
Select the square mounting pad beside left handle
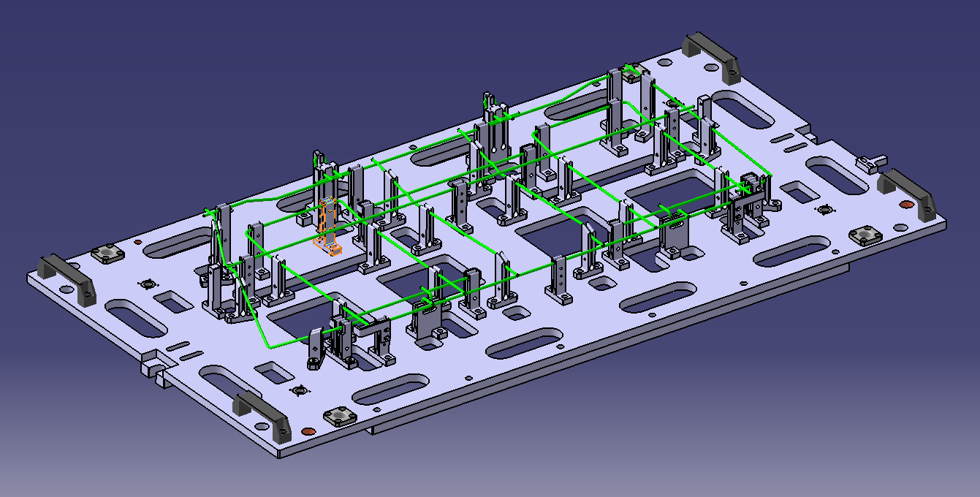pos(107,253)
